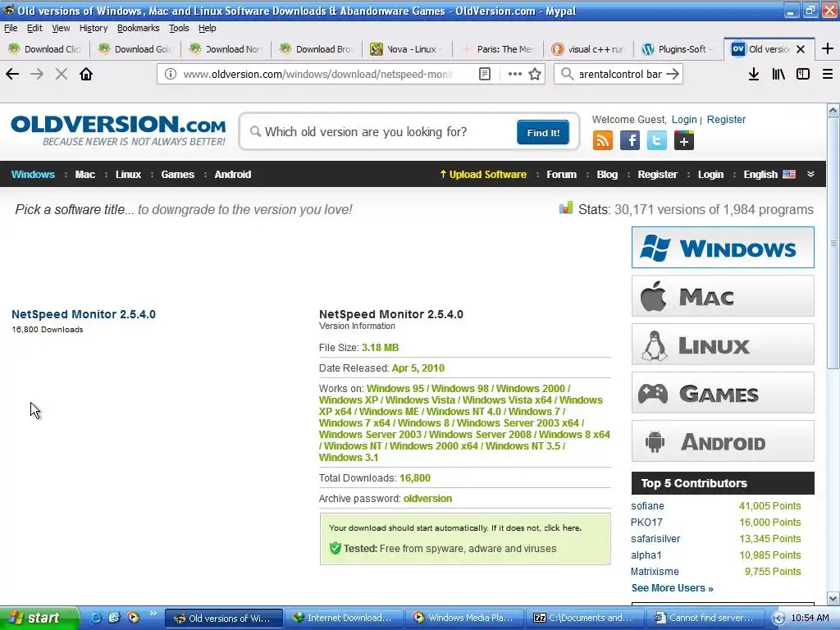Click the Upload Software link
This screenshot has height=630, width=840.
[x=483, y=174]
